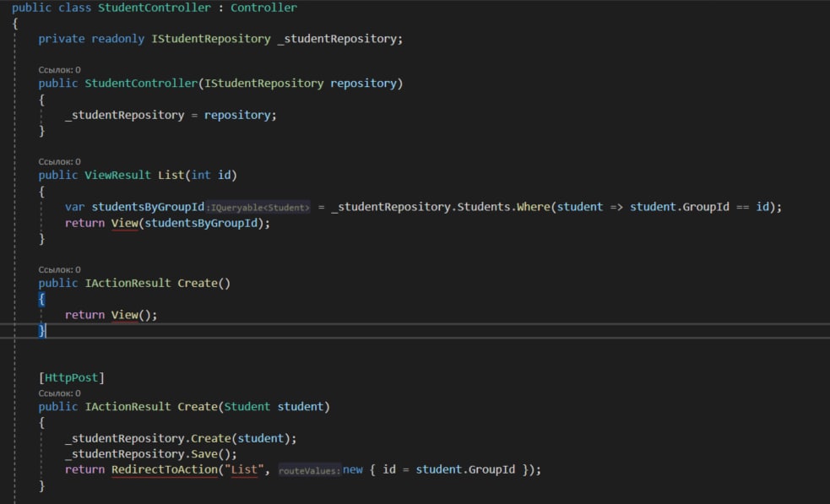
Task: Click the "List" string literal
Action: pos(244,469)
